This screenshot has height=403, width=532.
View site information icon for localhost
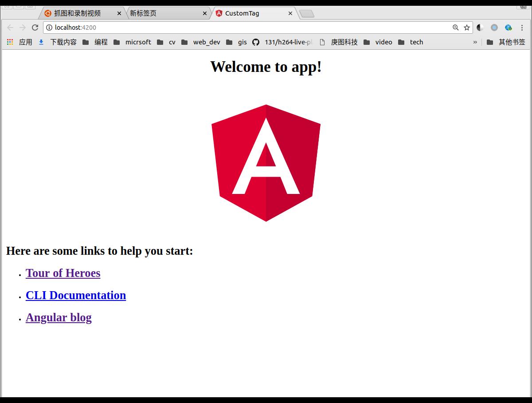(x=49, y=28)
